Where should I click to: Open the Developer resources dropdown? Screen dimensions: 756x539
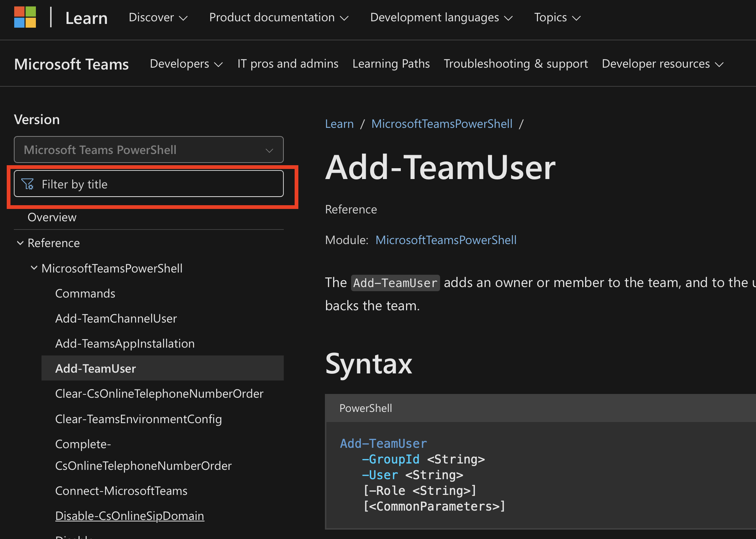pos(662,64)
